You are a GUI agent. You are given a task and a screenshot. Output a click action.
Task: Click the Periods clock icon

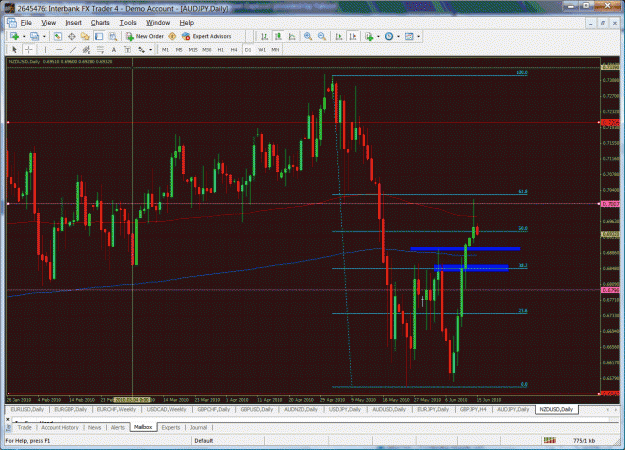389,36
